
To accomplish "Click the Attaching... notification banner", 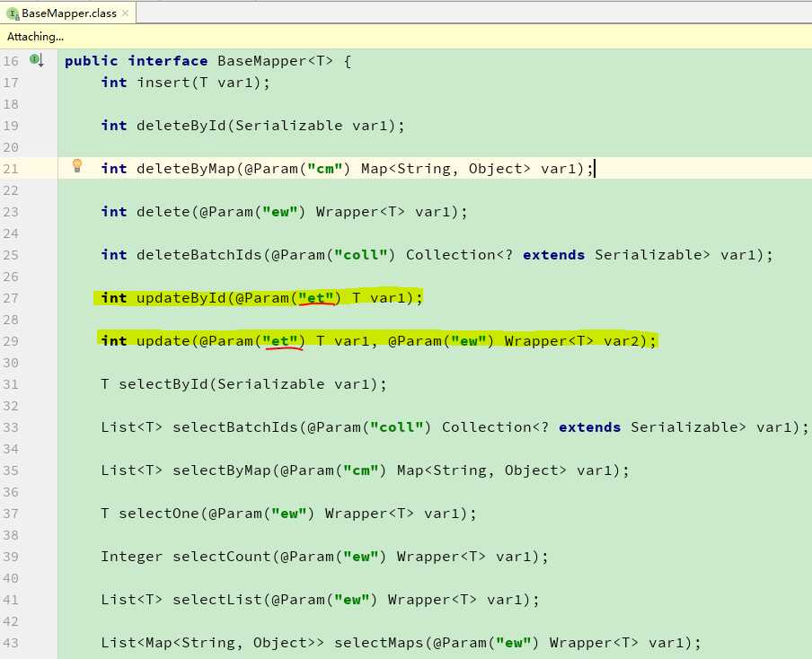I will click(x=36, y=37).
